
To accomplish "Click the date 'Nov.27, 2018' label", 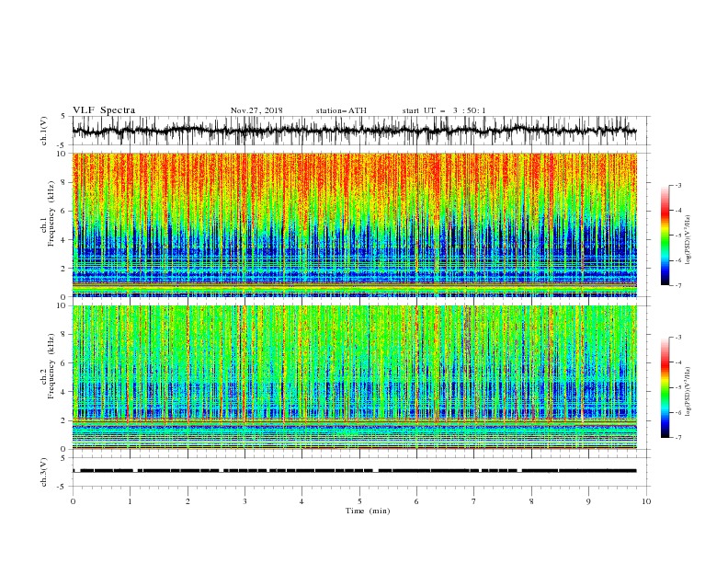I will tap(256, 110).
